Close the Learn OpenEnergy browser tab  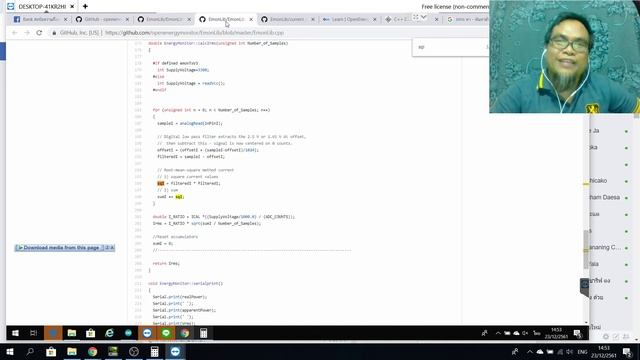tap(375, 19)
